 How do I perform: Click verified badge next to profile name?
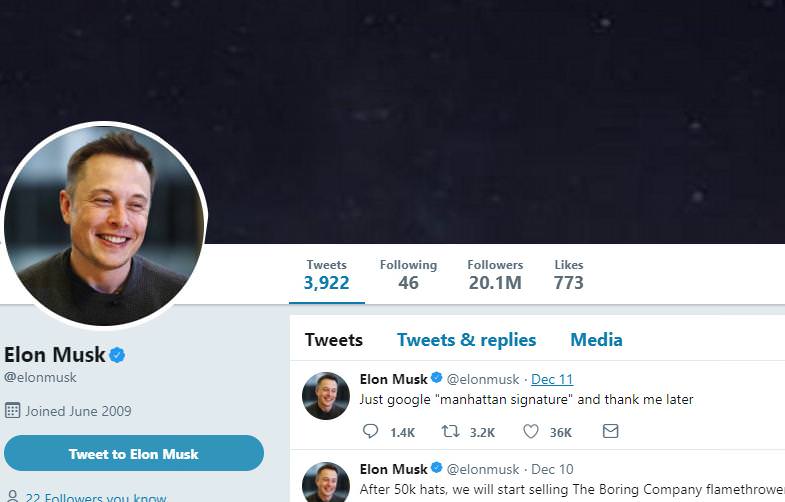point(117,355)
